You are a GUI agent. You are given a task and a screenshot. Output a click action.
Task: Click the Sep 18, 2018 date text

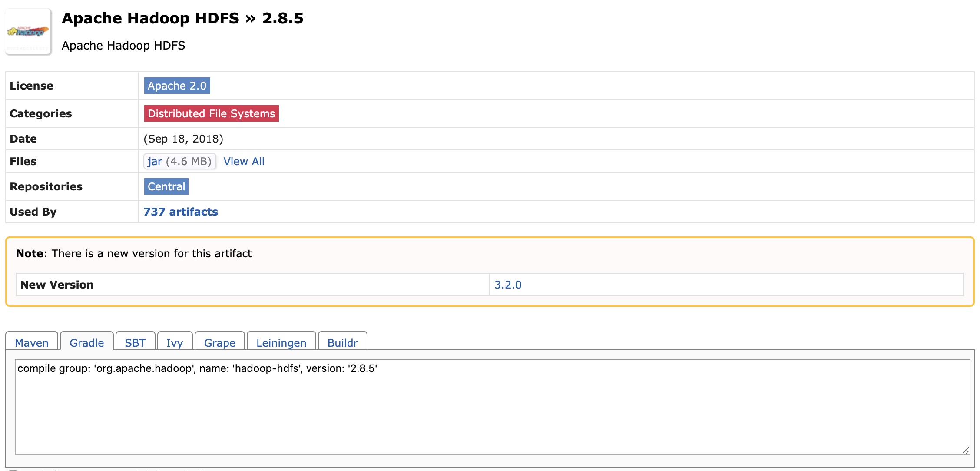[x=183, y=139]
